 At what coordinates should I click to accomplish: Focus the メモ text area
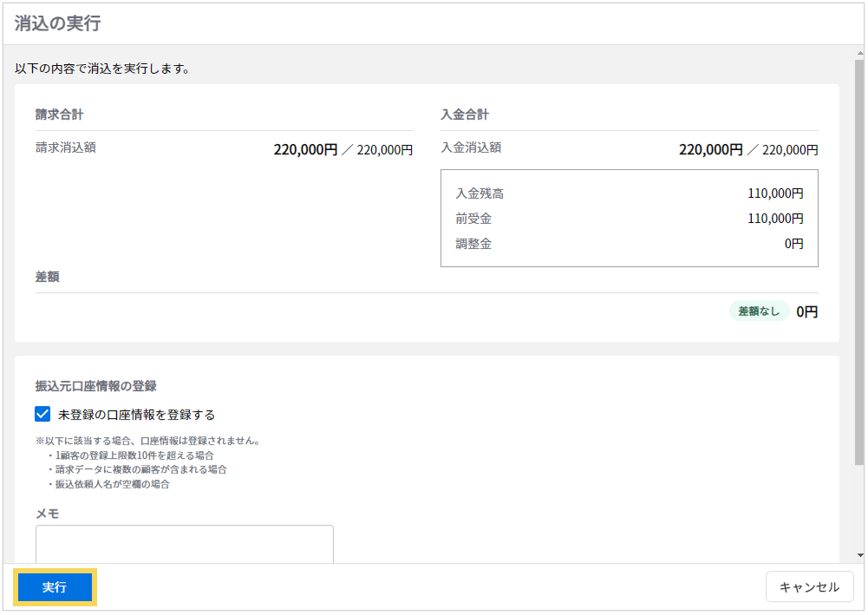(x=184, y=544)
